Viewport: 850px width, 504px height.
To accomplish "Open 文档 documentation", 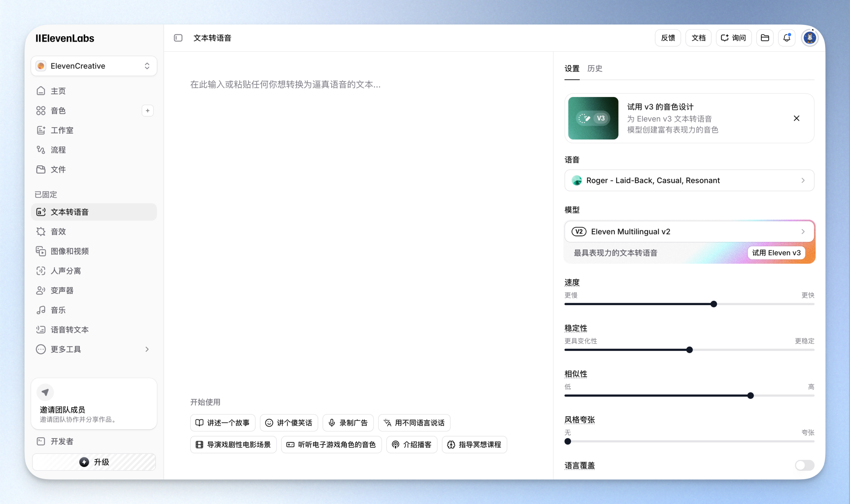I will pyautogui.click(x=698, y=38).
